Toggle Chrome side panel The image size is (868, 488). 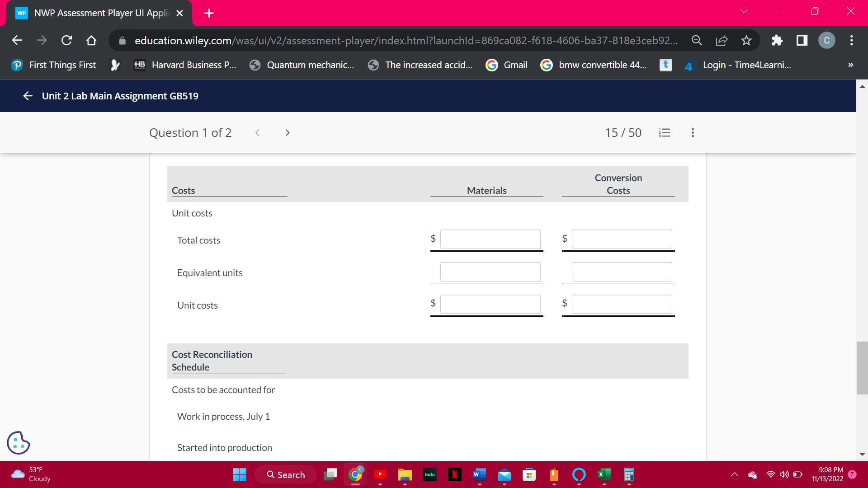point(802,41)
